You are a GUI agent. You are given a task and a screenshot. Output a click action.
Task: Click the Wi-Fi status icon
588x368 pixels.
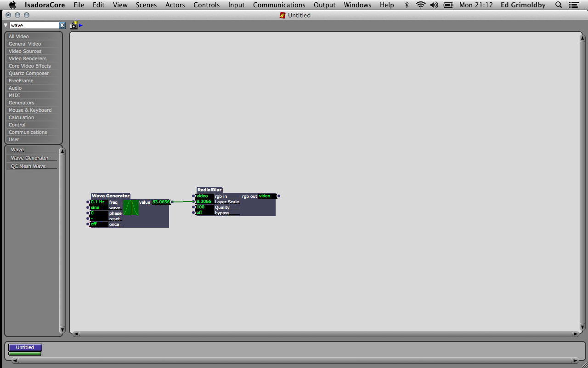pos(420,5)
